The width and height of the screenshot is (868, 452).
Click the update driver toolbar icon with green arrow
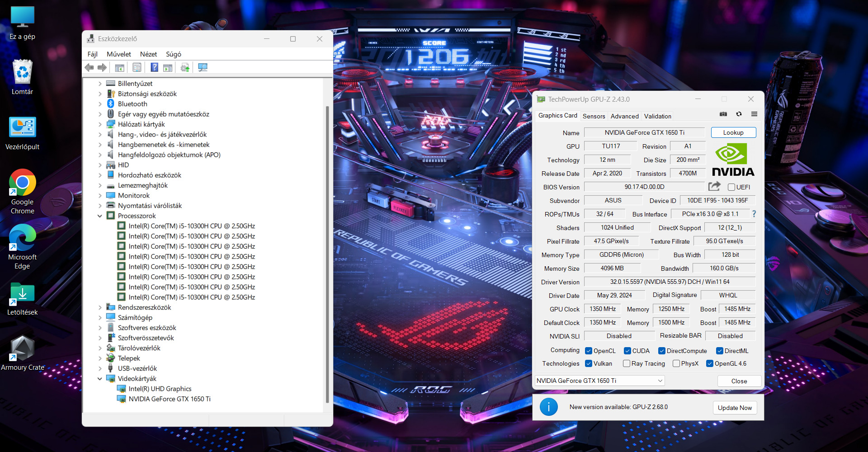[185, 67]
